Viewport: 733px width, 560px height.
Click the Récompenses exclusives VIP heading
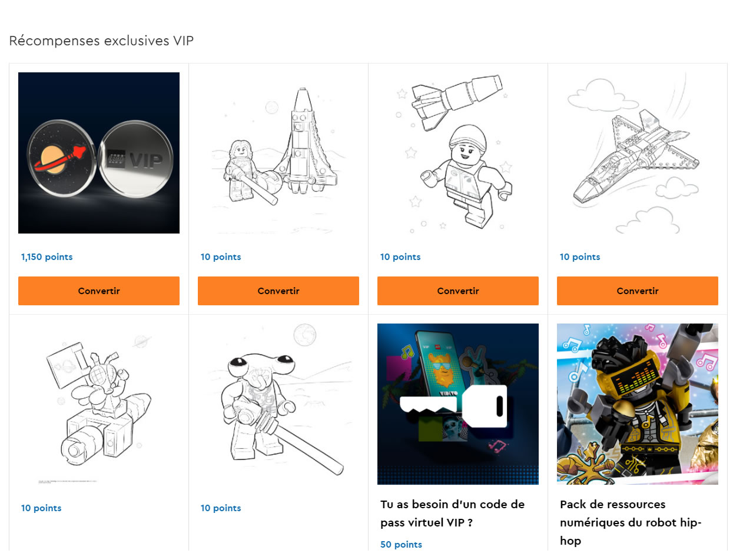point(101,41)
